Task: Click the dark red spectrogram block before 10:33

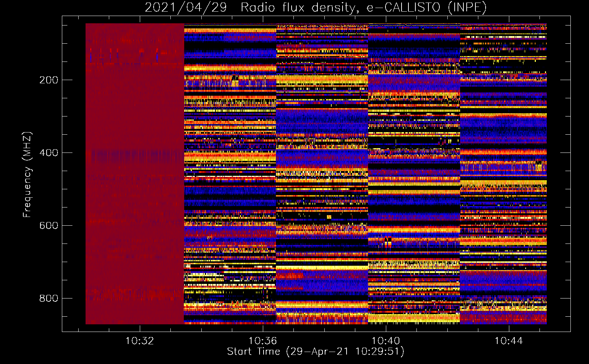Action: (x=135, y=174)
